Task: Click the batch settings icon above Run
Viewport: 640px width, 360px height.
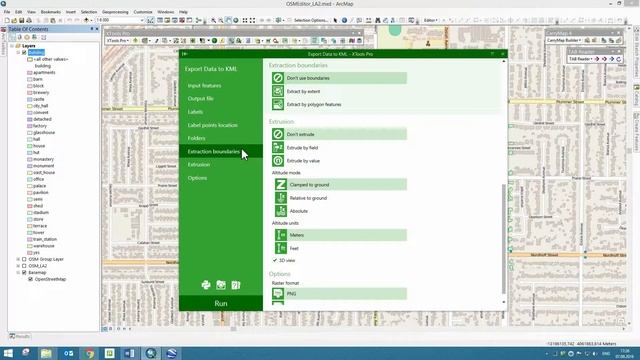Action: 221,285
